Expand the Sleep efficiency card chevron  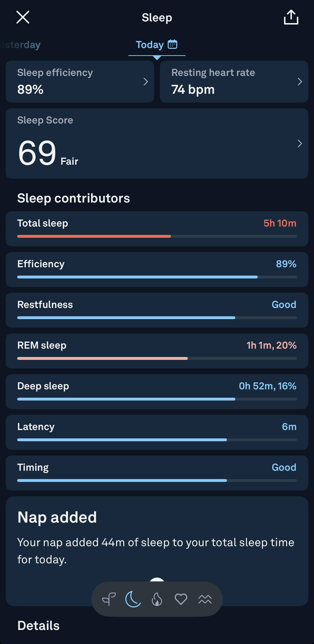click(146, 81)
